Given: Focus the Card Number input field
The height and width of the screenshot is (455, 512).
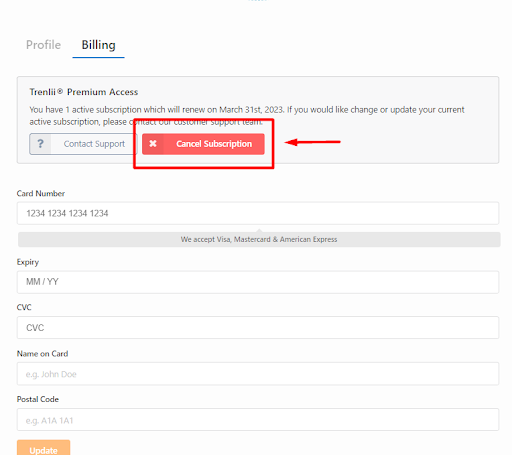Looking at the screenshot, I should [x=258, y=213].
